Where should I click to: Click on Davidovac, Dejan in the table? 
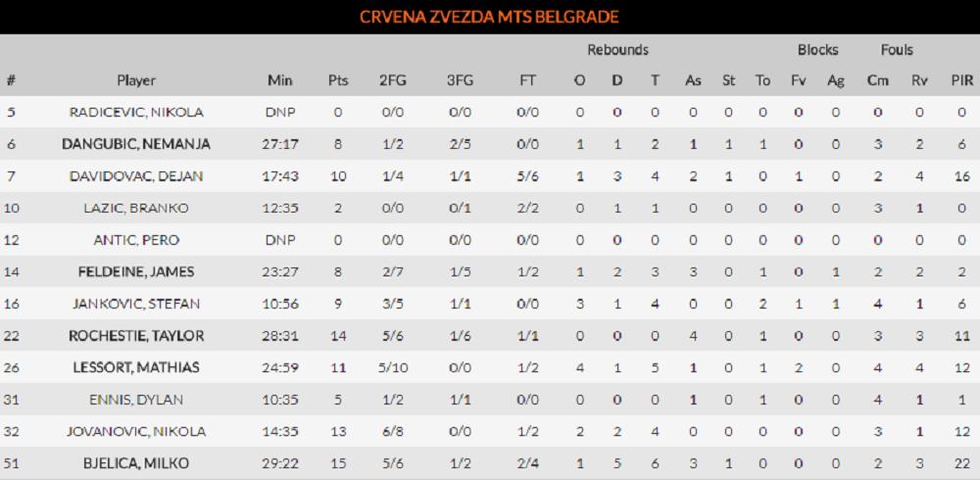[136, 176]
